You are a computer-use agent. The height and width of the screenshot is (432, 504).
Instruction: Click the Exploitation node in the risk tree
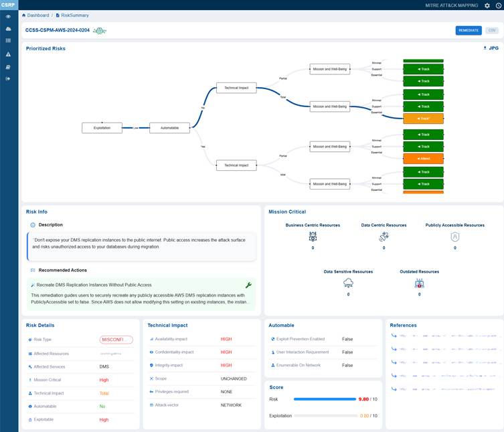coord(102,127)
